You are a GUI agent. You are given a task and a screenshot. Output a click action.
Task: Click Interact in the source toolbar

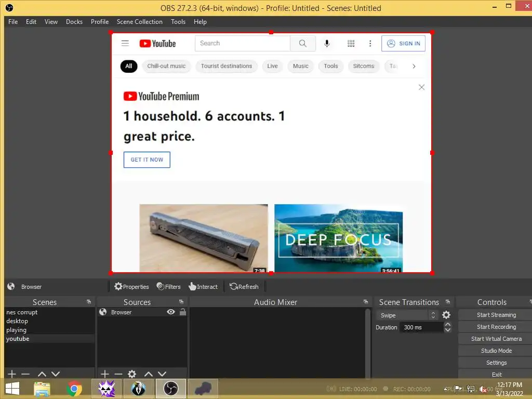pos(203,287)
